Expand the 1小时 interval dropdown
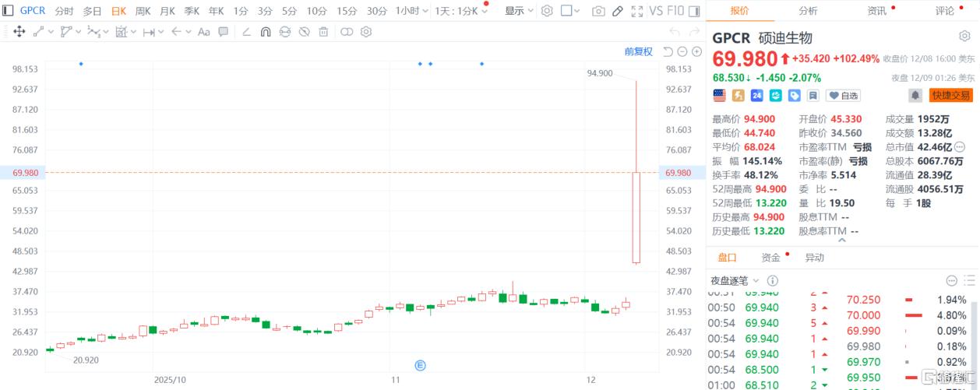980x390 pixels. point(412,11)
